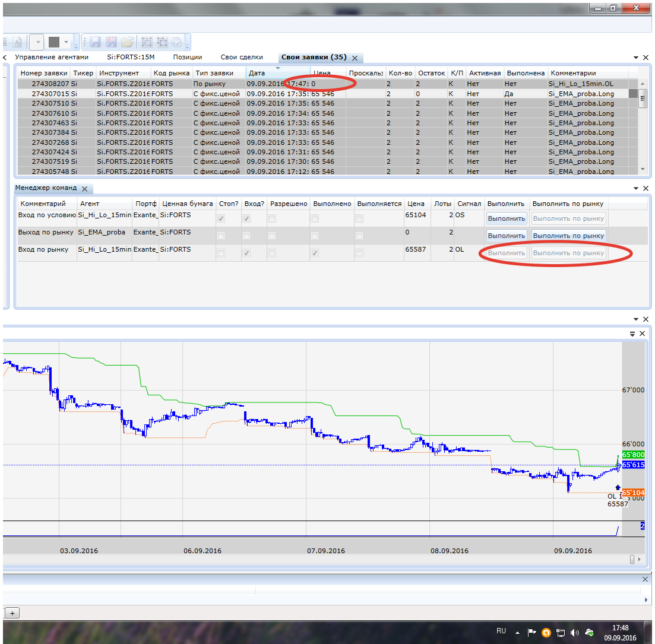Close the 'Менеджер команд' tab
The height and width of the screenshot is (644, 655).
tap(84, 189)
